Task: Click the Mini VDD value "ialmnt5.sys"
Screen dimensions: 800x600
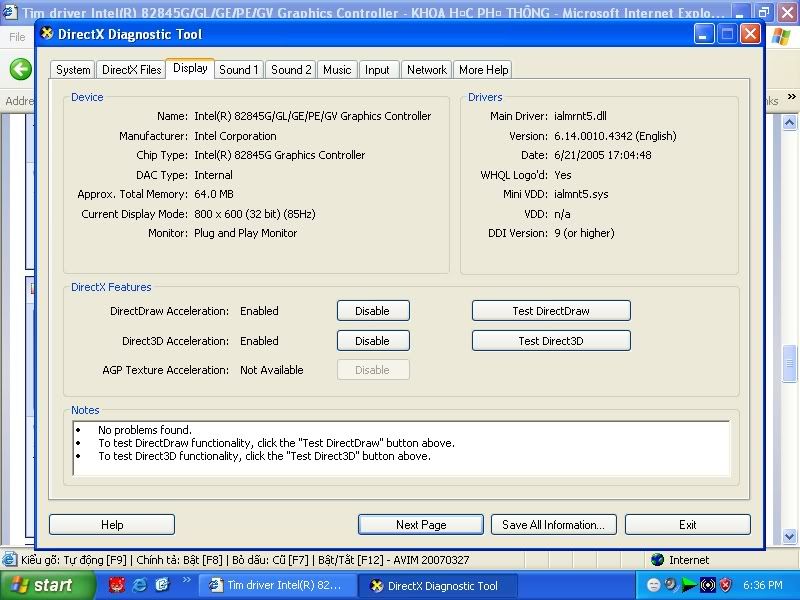Action: tap(581, 194)
